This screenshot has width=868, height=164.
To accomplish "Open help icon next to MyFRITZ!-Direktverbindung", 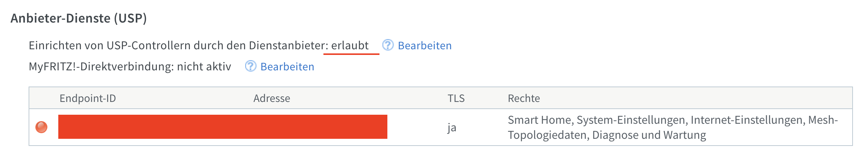I will click(x=250, y=66).
